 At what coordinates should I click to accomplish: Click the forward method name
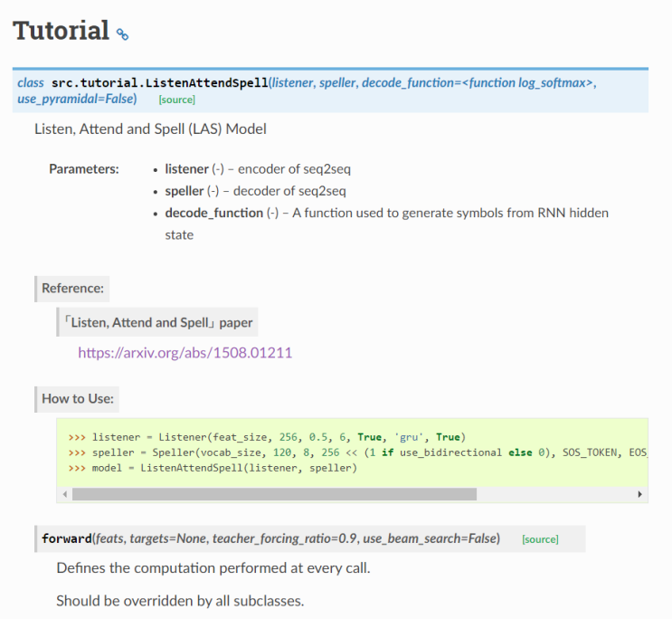(66, 538)
